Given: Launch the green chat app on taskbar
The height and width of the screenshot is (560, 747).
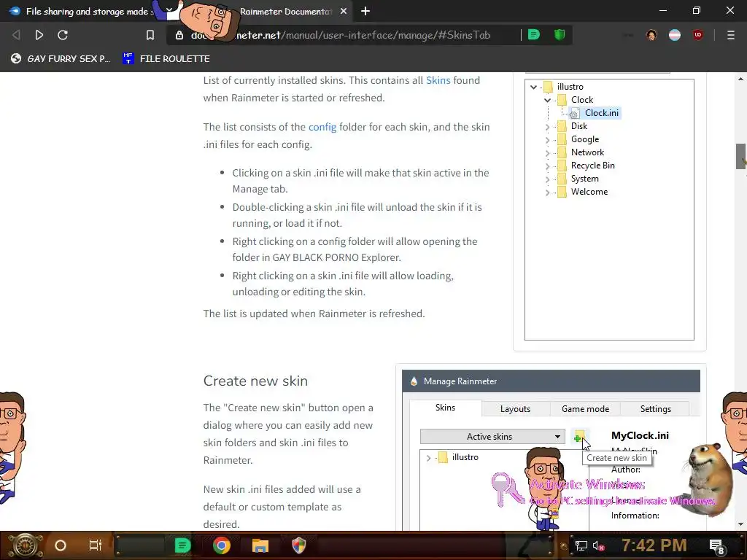Looking at the screenshot, I should 182,545.
